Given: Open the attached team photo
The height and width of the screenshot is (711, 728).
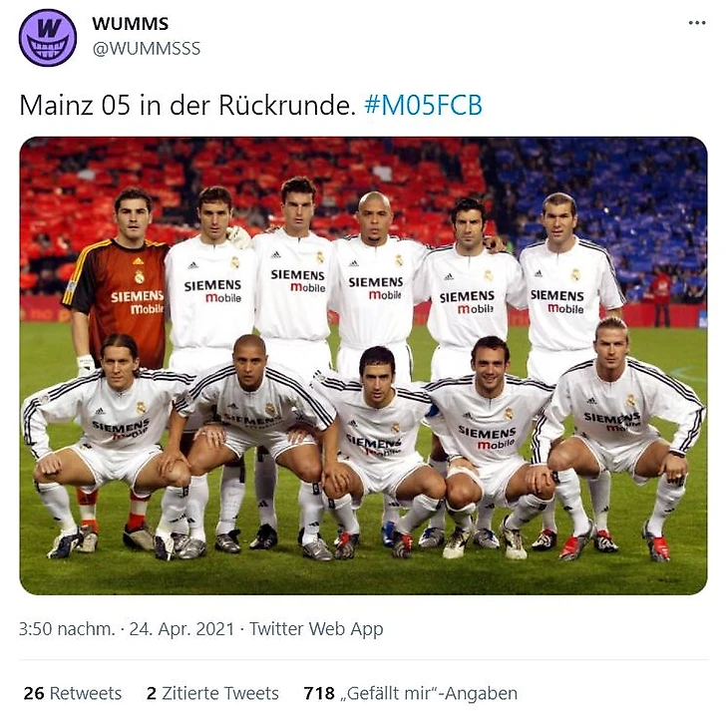Looking at the screenshot, I should click(364, 366).
